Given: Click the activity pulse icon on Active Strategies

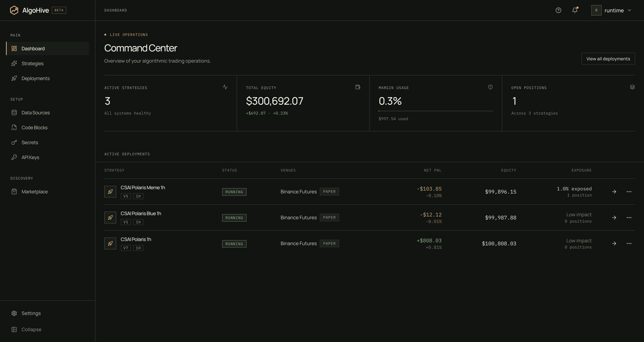Looking at the screenshot, I should tap(225, 87).
